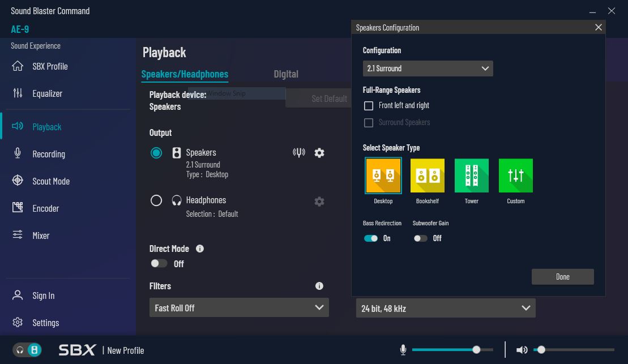Click the microphone icon in bottom bar

pyautogui.click(x=403, y=350)
